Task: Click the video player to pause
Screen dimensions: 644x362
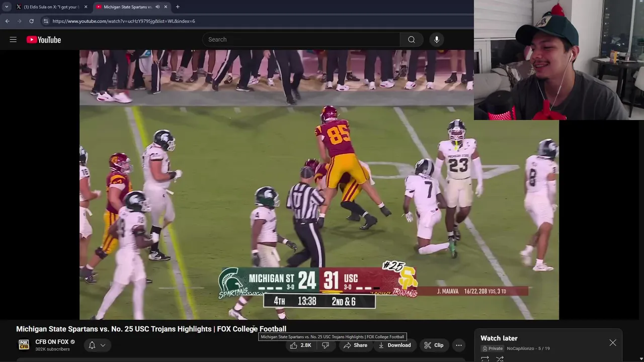Action: click(319, 185)
